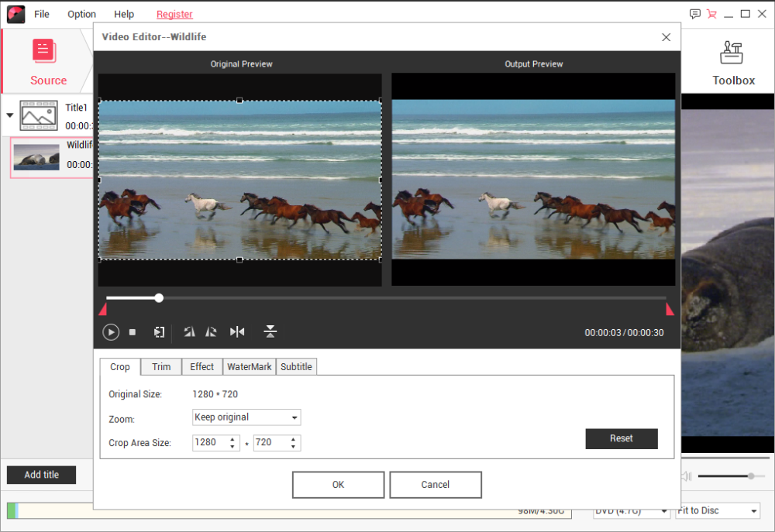Screen dimensions: 775x532
Task: Click the Source icon
Action: click(44, 51)
